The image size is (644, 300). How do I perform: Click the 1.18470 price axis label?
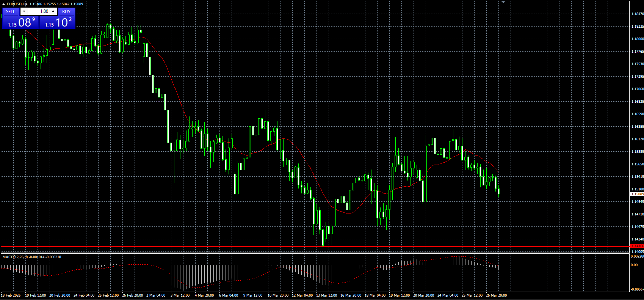637,14
